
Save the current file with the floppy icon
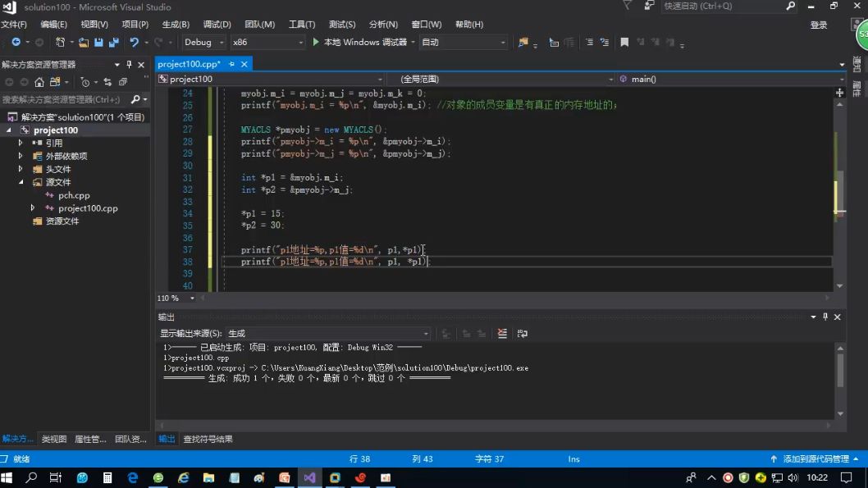[x=98, y=42]
